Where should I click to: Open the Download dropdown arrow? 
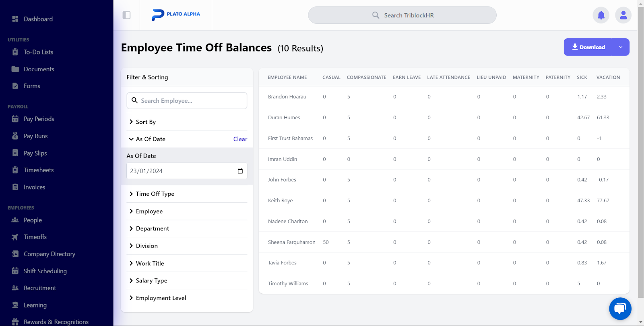pos(621,47)
